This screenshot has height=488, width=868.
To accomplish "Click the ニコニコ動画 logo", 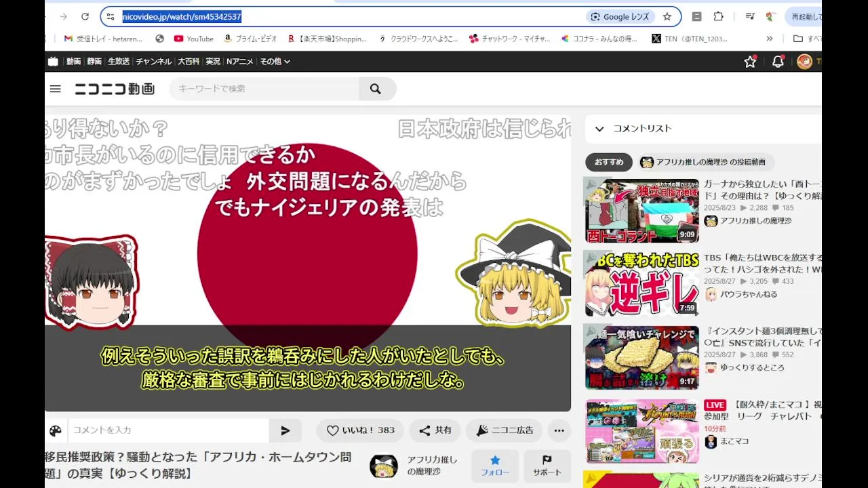I will 115,89.
